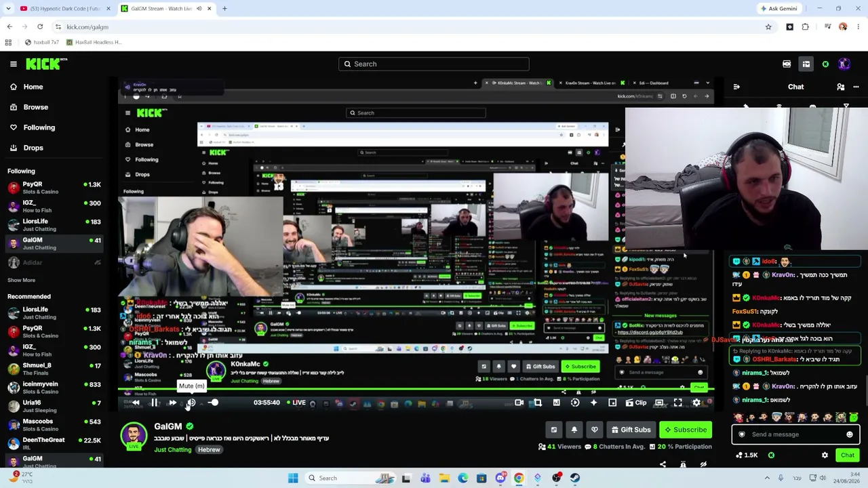
Task: Open PsyQR channel under Following
Action: 54,188
